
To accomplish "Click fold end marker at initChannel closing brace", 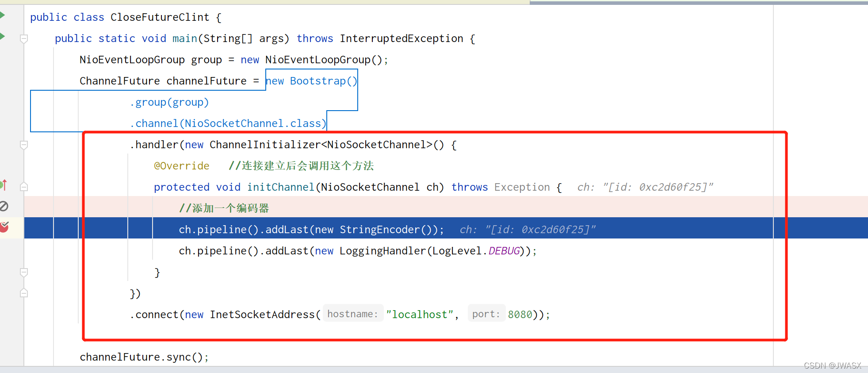I will point(24,272).
